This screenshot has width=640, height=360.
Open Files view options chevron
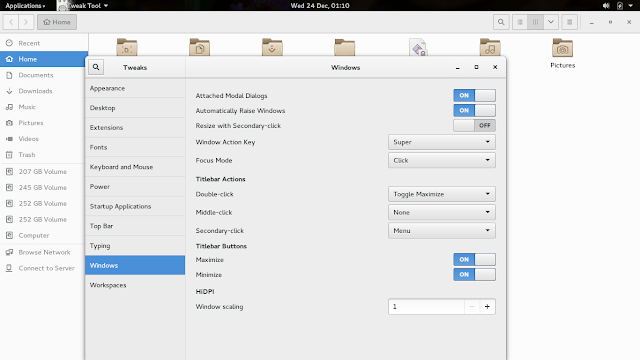(551, 22)
